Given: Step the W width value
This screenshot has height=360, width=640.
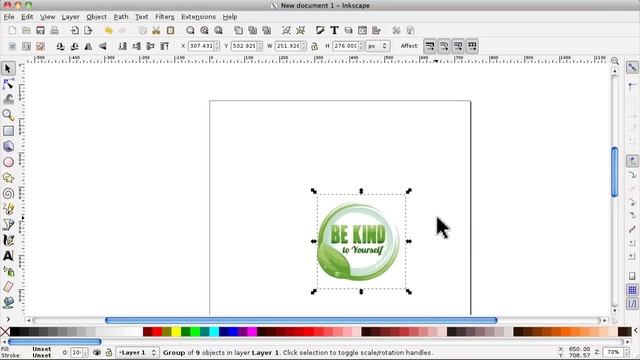Looking at the screenshot, I should tap(303, 46).
